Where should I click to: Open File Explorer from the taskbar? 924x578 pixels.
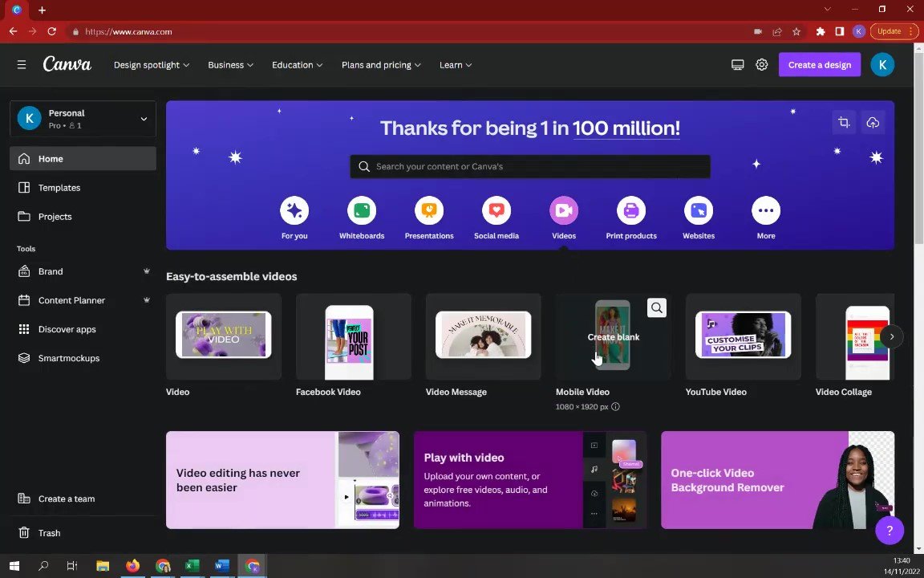pos(103,566)
